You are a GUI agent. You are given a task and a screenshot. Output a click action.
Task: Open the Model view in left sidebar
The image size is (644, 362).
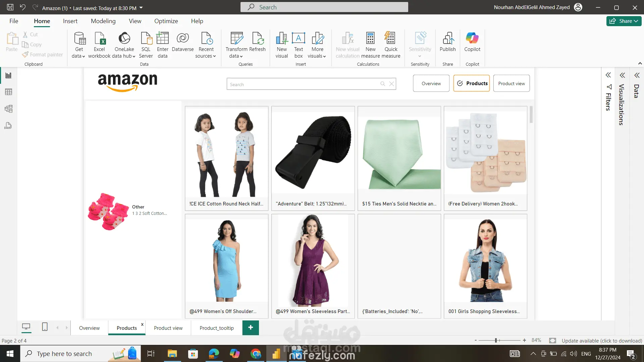pos(8,109)
